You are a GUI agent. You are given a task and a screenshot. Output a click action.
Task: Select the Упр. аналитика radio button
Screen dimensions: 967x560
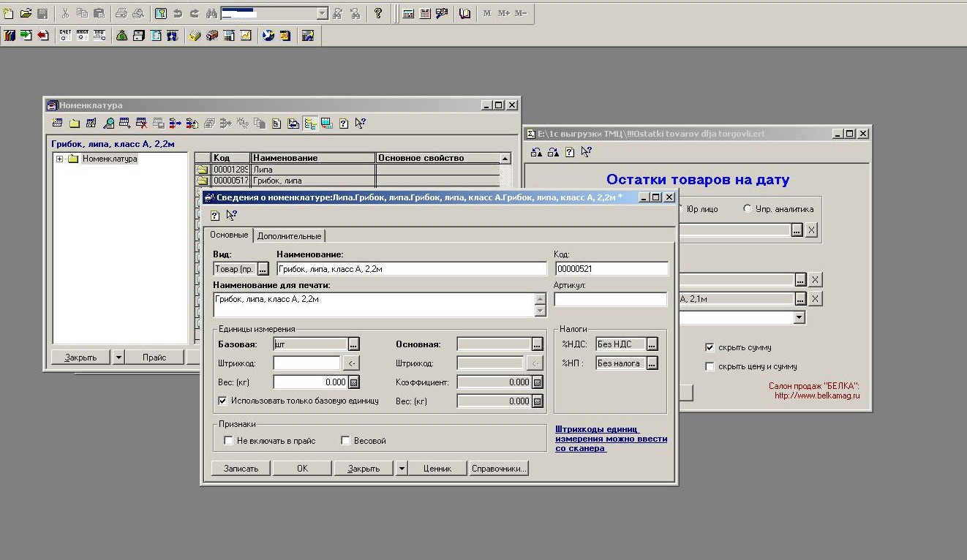click(747, 209)
